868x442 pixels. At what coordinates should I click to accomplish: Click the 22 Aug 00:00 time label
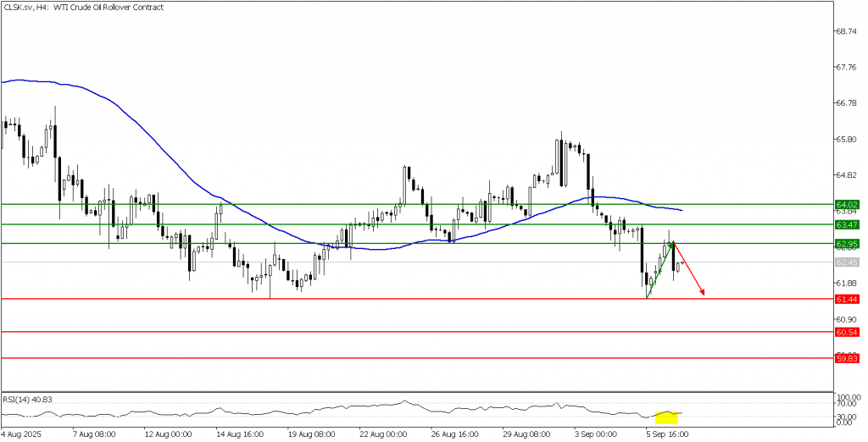pyautogui.click(x=383, y=434)
